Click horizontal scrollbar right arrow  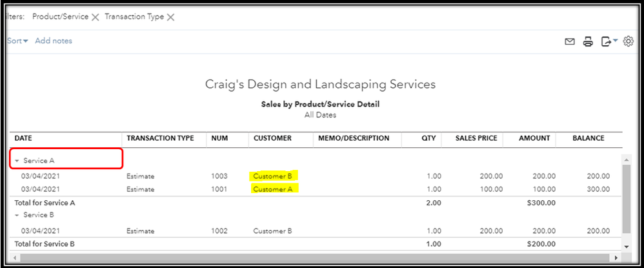point(616,258)
